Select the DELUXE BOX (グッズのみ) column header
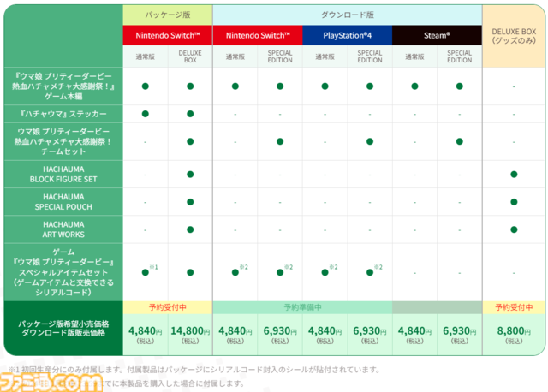The image size is (548, 392). [514, 36]
